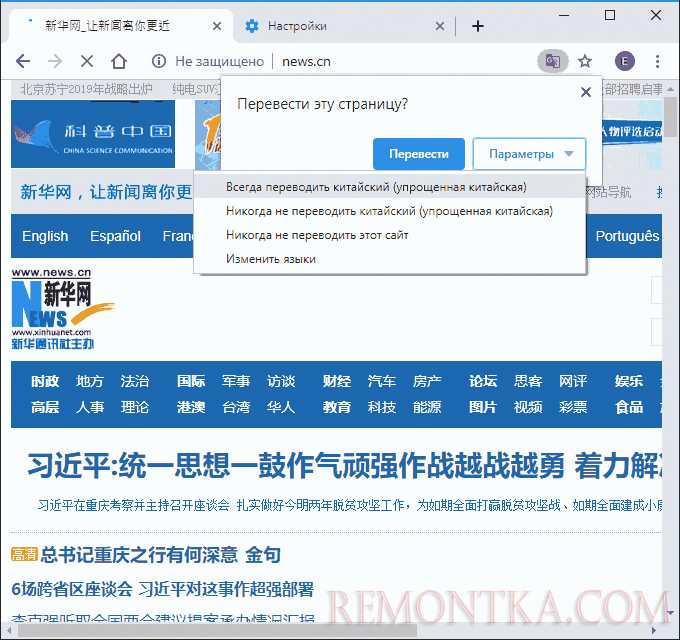Screen dimensions: 680x640
Task: Open the Español language link
Action: pyautogui.click(x=115, y=236)
